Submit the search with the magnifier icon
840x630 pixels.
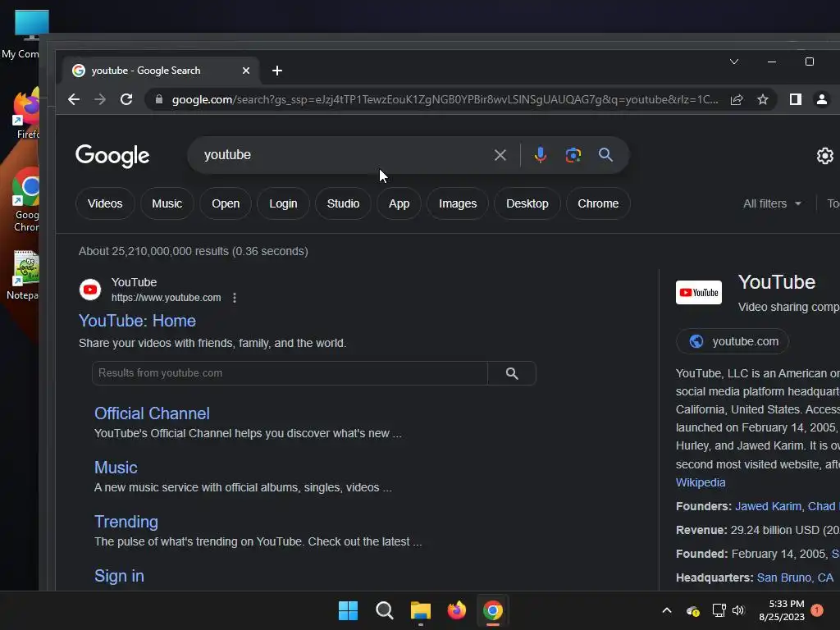606,155
